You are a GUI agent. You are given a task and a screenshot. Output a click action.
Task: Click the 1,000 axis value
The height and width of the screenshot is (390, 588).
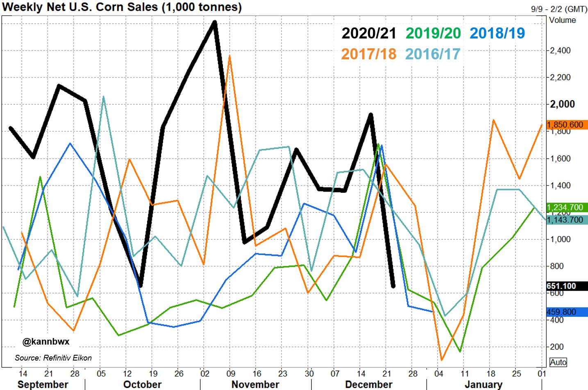tap(560, 239)
